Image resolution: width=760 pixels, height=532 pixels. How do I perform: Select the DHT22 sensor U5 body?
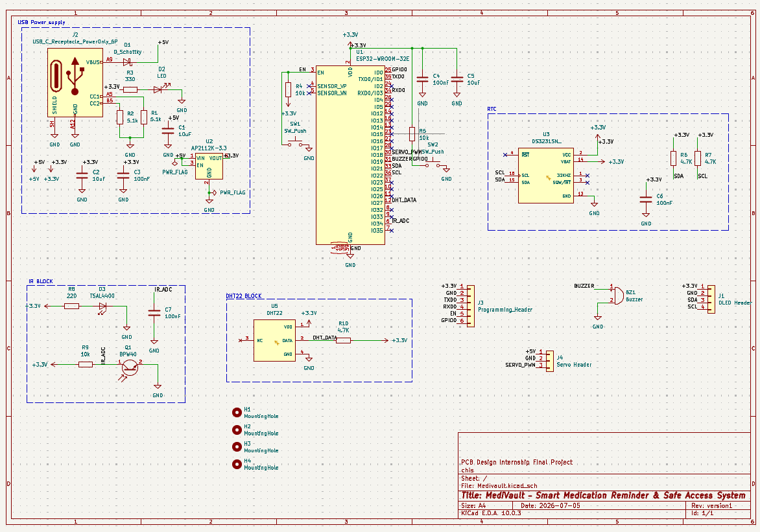click(x=274, y=340)
